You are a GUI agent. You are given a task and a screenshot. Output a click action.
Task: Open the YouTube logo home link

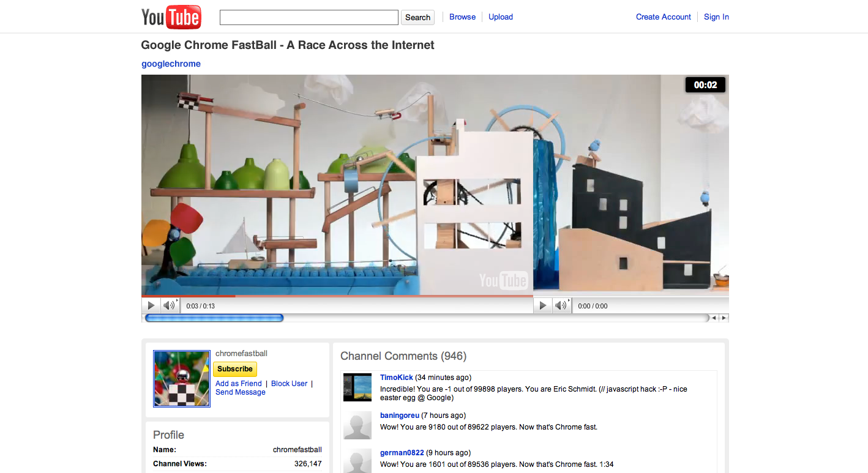171,17
